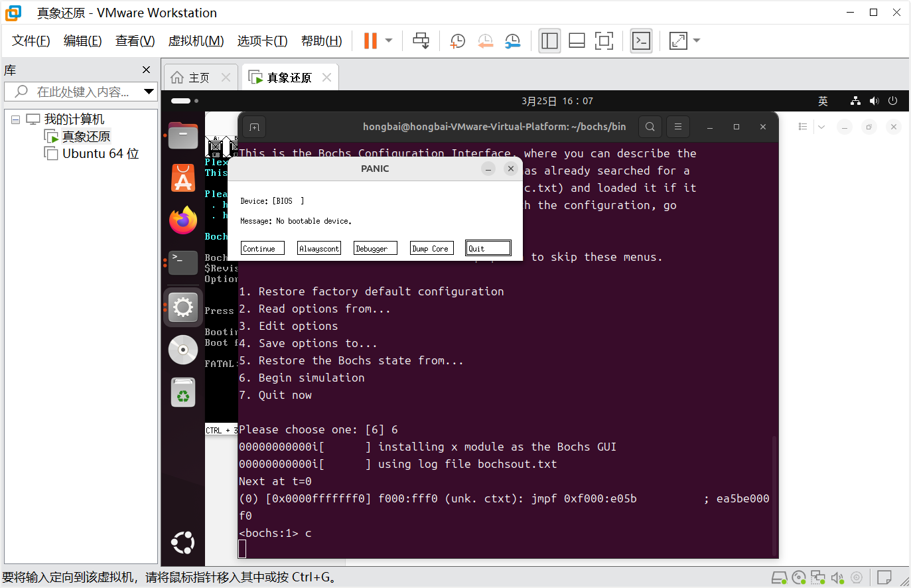Pause the virtual machine with the orange button

(370, 40)
